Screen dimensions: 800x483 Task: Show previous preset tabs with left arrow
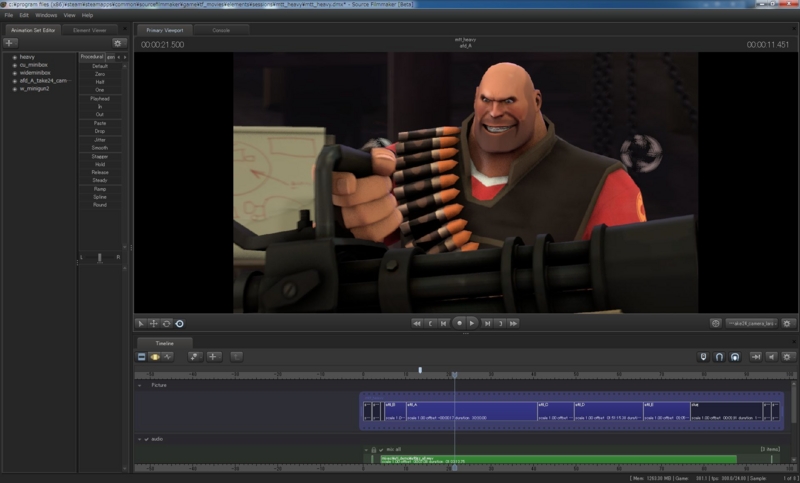(x=119, y=57)
